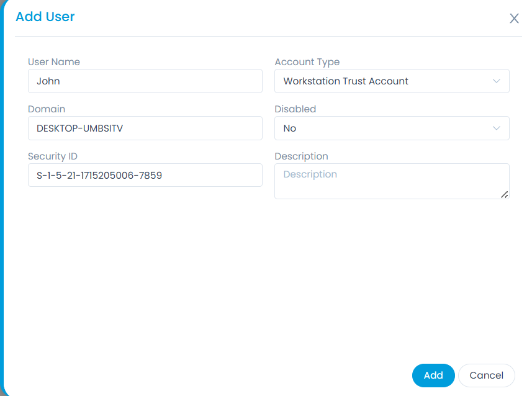Screen dimensions: 532x396
Task: Click inside the User Name field
Action: (x=145, y=81)
